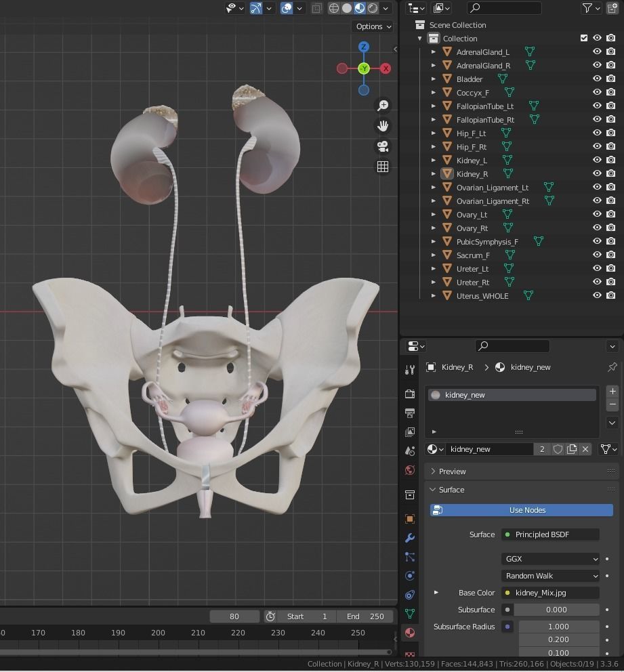Expand Hip_F_Lt tree item
The image size is (624, 672).
pyautogui.click(x=434, y=133)
